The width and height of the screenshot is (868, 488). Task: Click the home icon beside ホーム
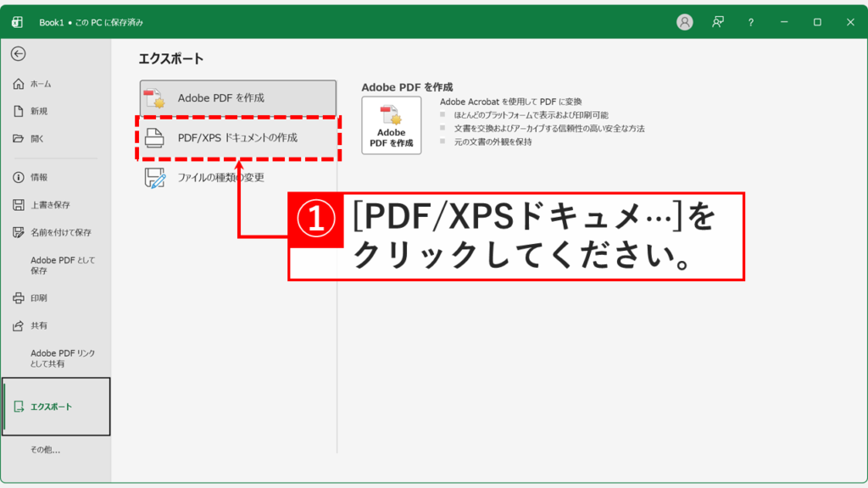coord(19,84)
